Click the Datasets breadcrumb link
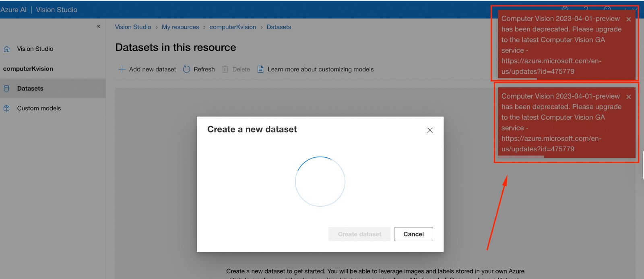The image size is (644, 279). (279, 27)
